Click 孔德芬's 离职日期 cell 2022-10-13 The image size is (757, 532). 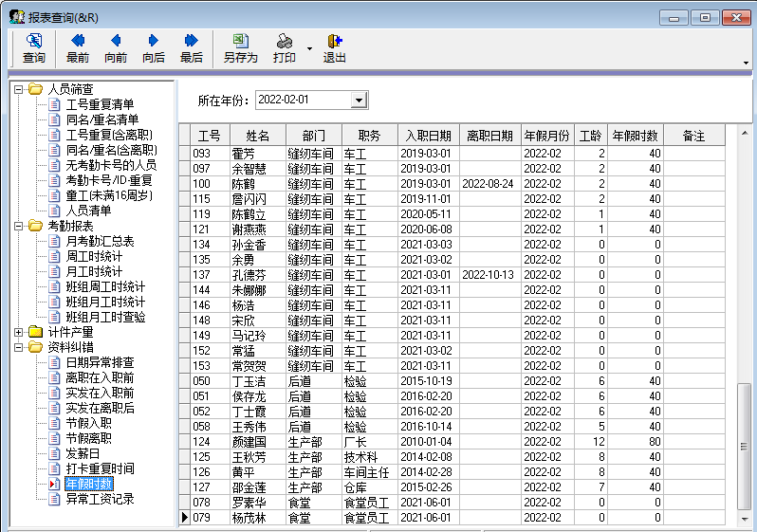click(x=490, y=275)
